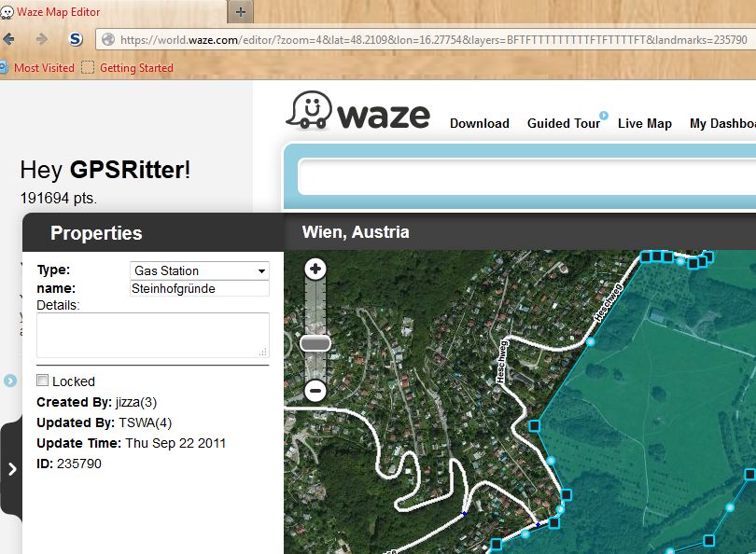
Task: Open a new browser tab
Action: pos(241,12)
